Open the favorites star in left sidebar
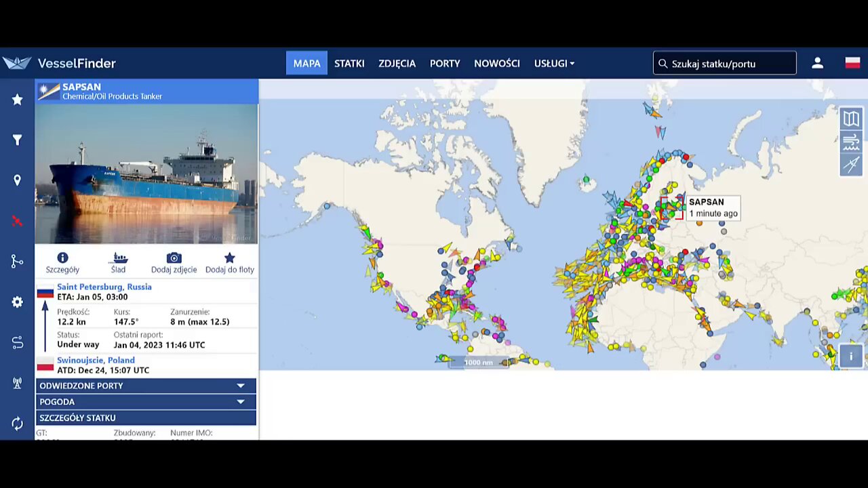The width and height of the screenshot is (868, 488). [x=17, y=100]
